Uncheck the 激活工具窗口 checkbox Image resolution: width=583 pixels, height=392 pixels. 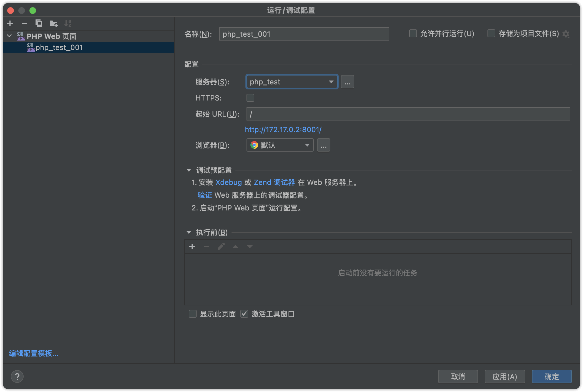(244, 314)
